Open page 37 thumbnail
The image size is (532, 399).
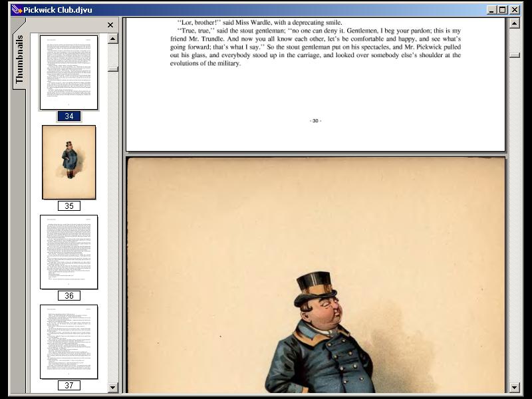pos(69,342)
